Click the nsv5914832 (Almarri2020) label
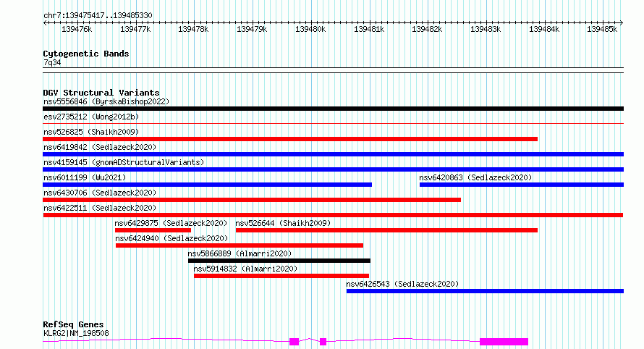The height and width of the screenshot is (349, 644). tap(245, 269)
